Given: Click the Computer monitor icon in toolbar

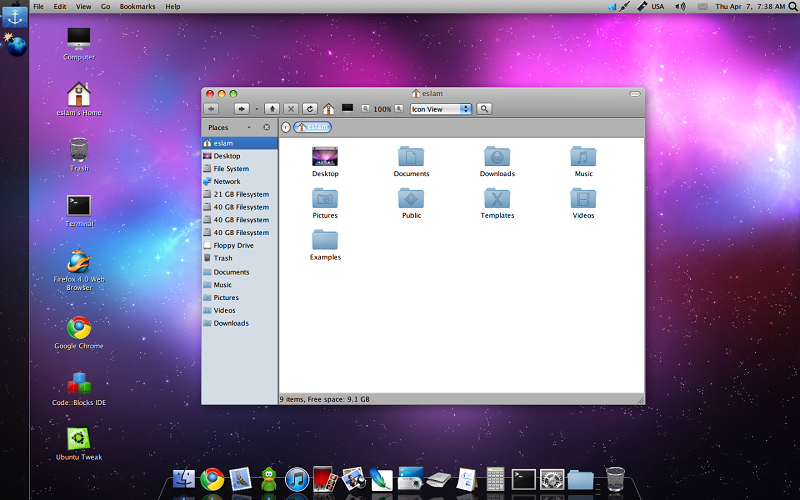Looking at the screenshot, I should (x=348, y=108).
